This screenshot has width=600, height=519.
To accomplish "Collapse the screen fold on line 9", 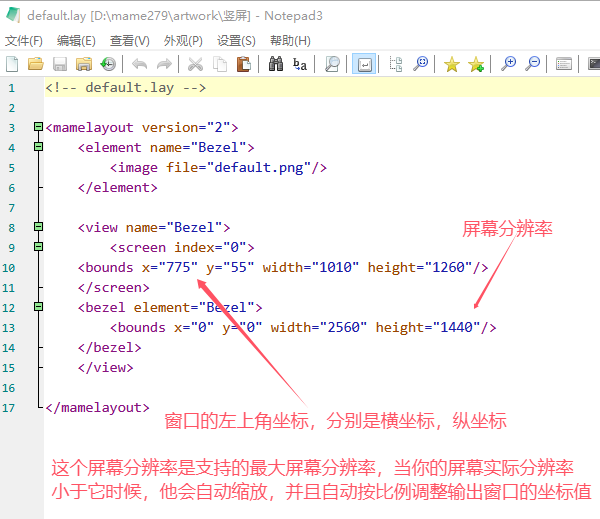I will [38, 246].
